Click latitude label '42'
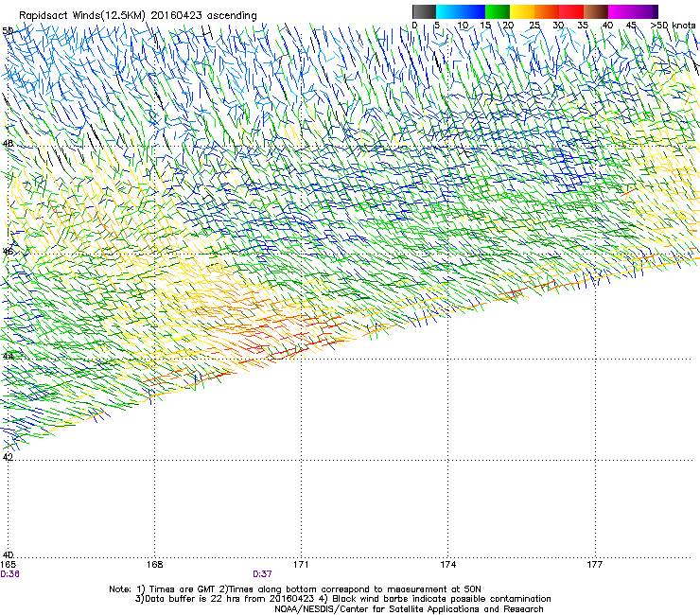This screenshot has width=700, height=615. tap(8, 457)
